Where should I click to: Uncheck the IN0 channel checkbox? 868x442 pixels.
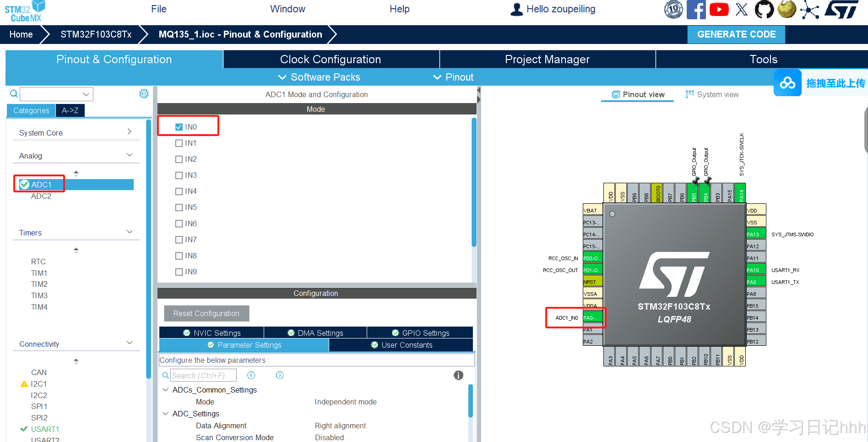(x=179, y=127)
